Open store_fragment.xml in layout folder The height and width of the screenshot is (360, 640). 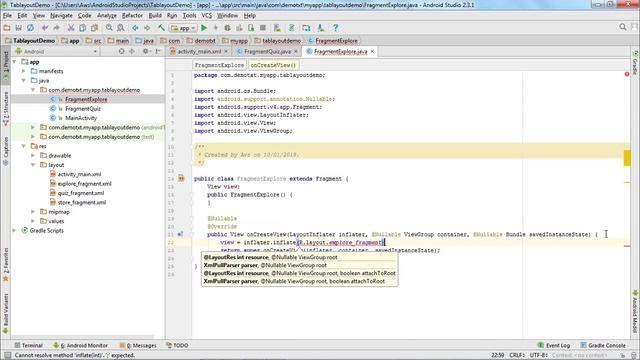click(x=82, y=202)
